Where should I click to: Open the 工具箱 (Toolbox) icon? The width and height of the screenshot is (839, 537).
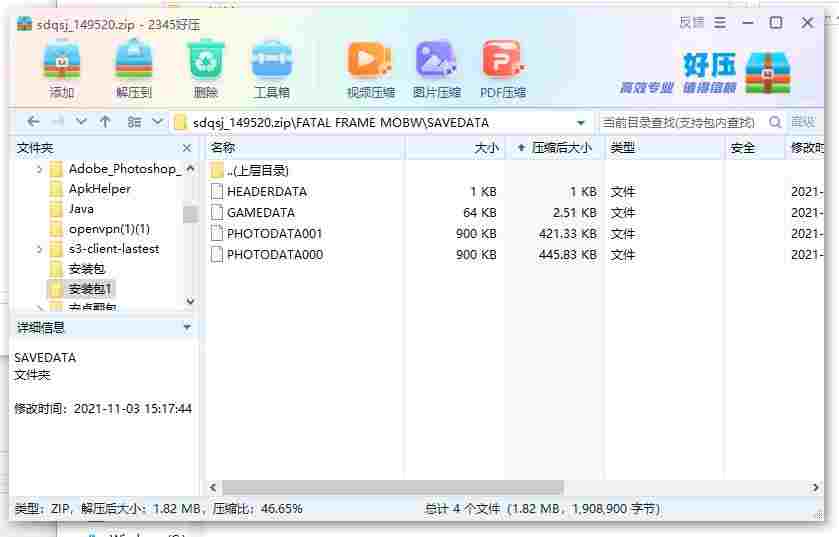[272, 69]
